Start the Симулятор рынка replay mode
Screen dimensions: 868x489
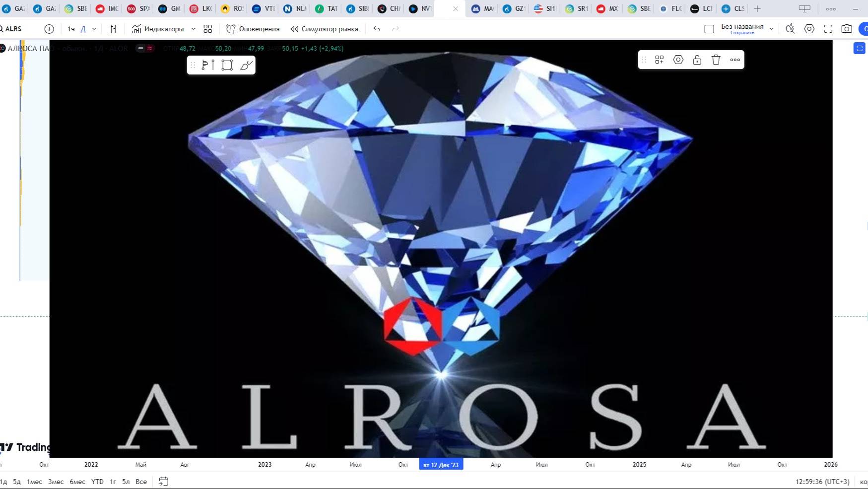324,29
